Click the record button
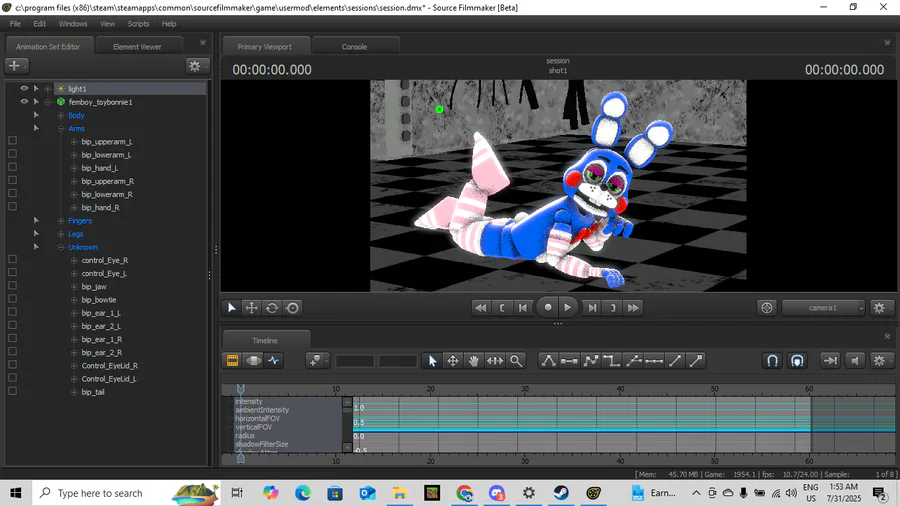900x506 pixels. coord(548,308)
